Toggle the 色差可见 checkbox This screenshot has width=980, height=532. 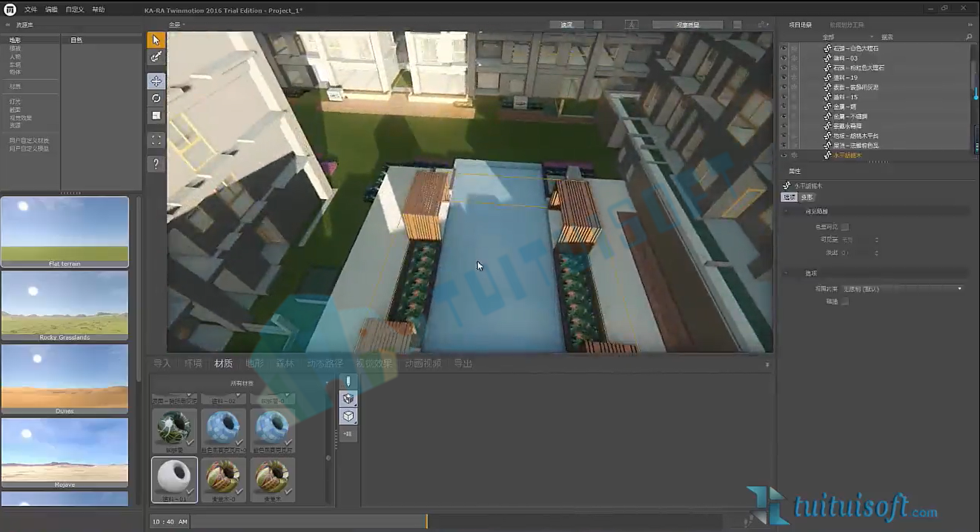coord(844,227)
